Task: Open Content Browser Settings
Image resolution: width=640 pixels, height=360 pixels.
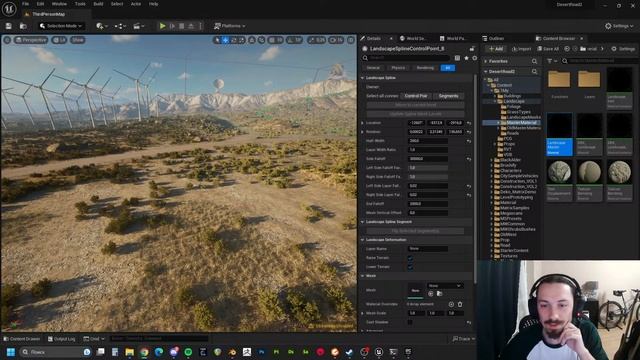Action: [623, 49]
